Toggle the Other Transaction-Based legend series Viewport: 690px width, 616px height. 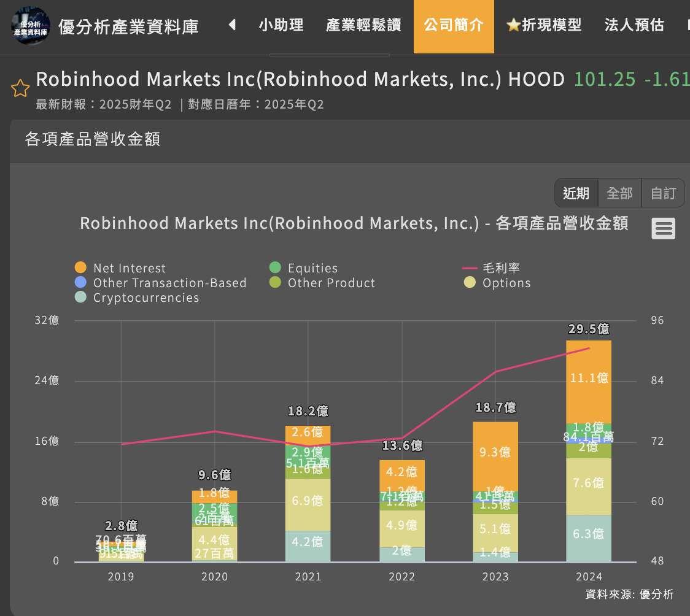pos(161,283)
